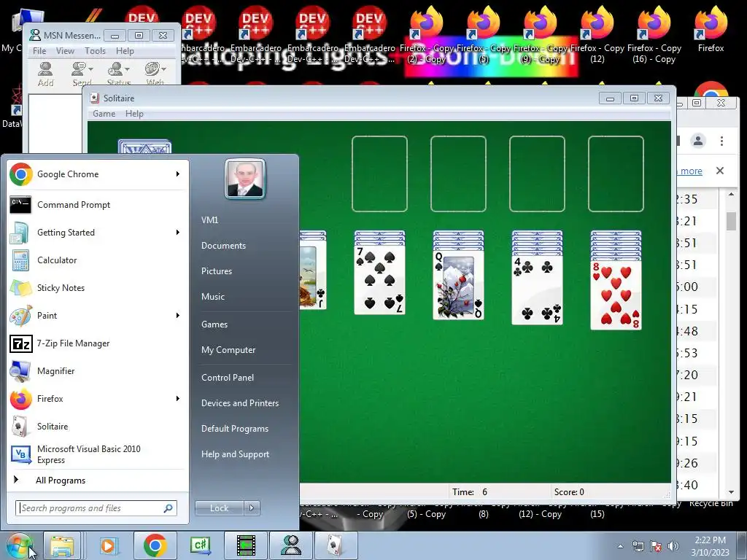Open MSN Messenger Tools menu
747x560 pixels.
point(95,51)
